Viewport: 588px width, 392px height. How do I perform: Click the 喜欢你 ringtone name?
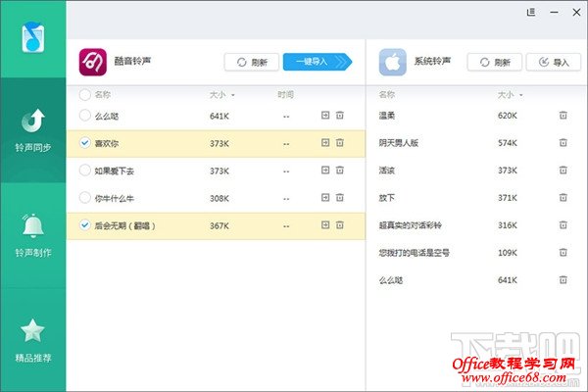click(x=107, y=144)
